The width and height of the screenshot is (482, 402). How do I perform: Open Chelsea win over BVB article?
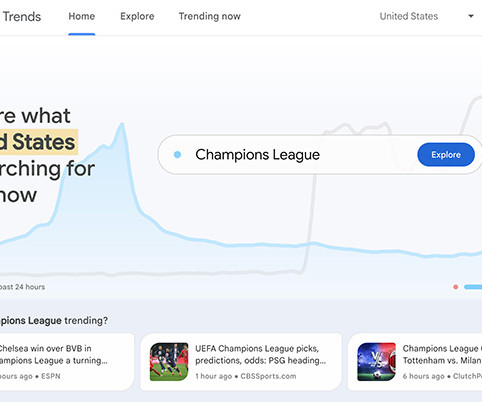coord(53,354)
